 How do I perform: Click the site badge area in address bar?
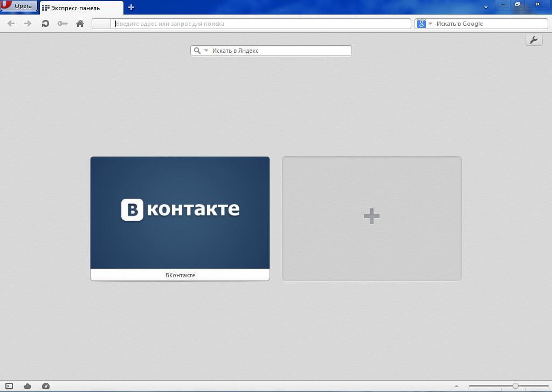[x=101, y=24]
